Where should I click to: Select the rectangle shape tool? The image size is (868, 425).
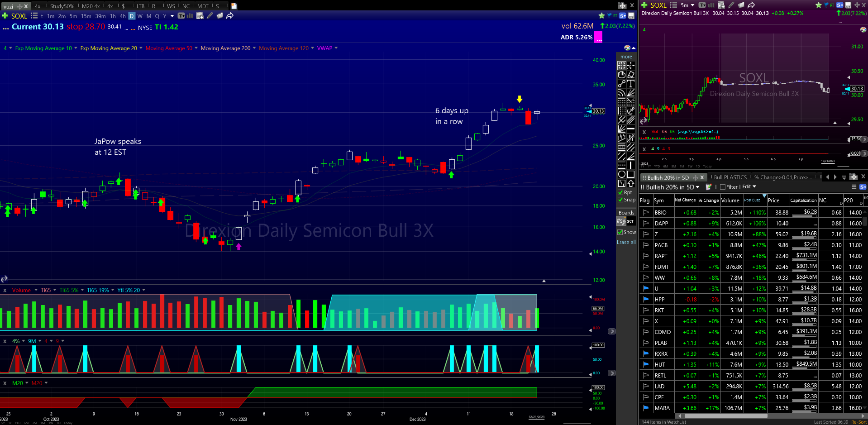pyautogui.click(x=631, y=174)
